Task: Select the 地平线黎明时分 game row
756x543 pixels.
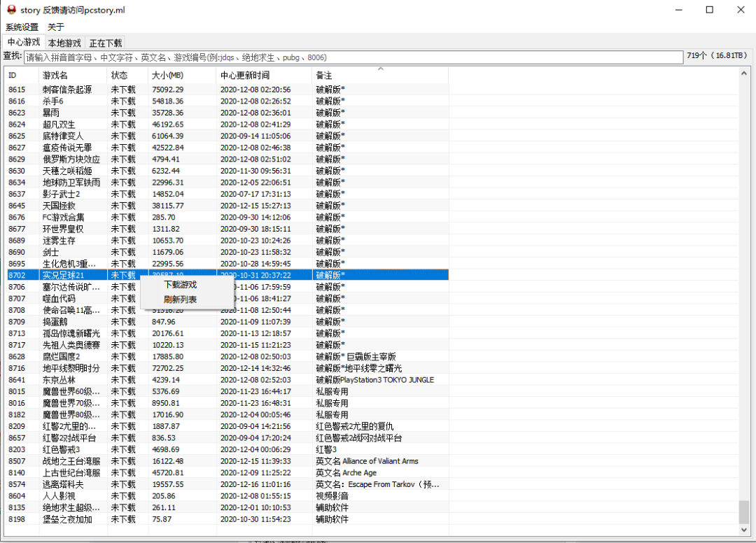Action: point(227,367)
